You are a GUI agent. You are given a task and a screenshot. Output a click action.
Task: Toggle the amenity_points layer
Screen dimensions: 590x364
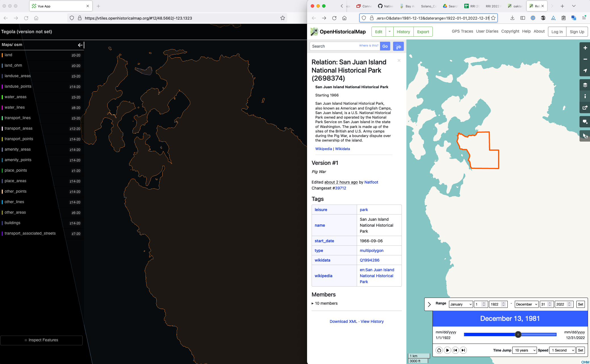click(41, 160)
